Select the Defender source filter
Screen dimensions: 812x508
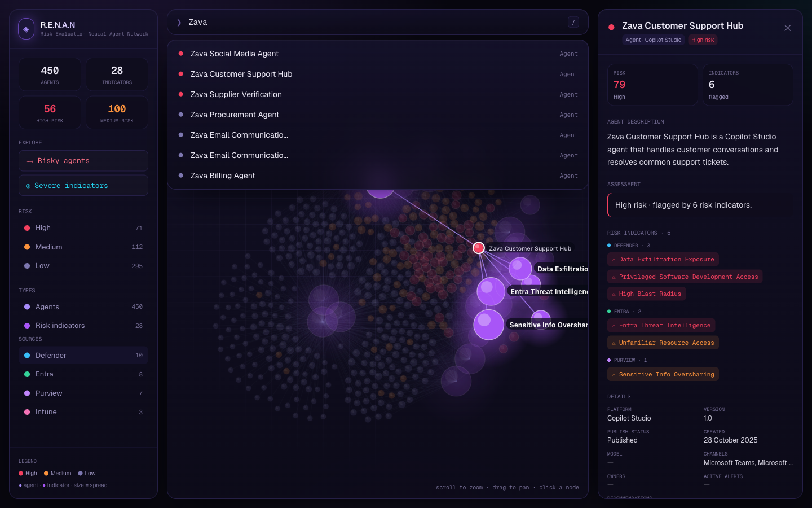[83, 356]
